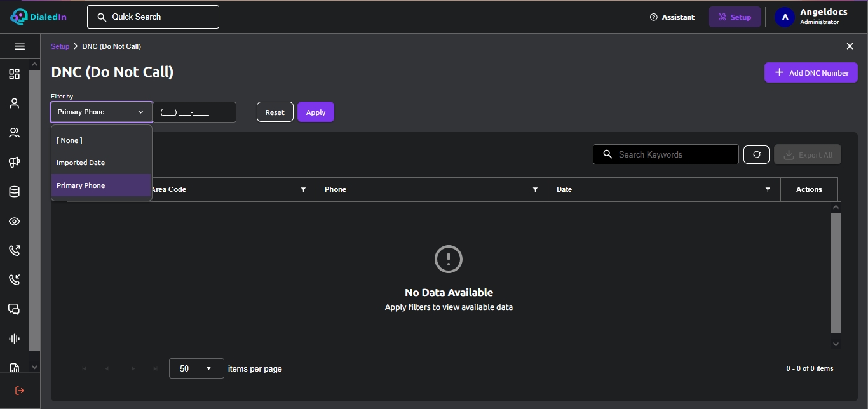This screenshot has height=409, width=868.
Task: Go to first page arrow in pager
Action: [x=84, y=368]
